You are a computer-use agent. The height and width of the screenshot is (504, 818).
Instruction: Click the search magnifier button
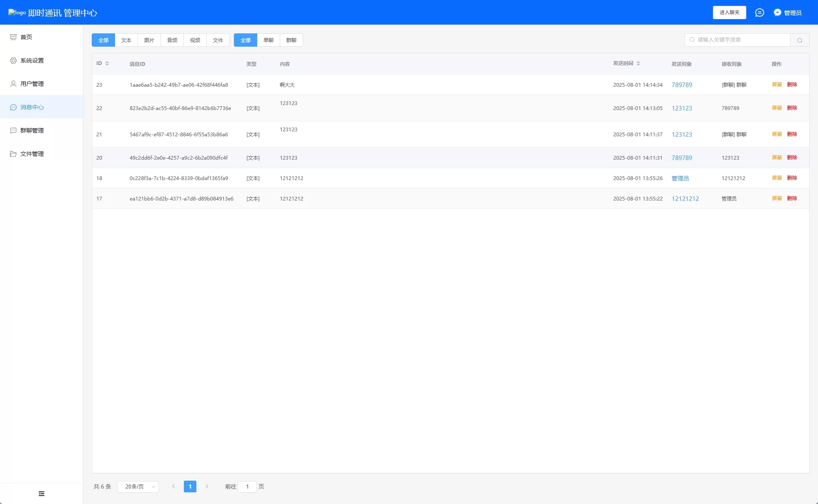(x=799, y=40)
